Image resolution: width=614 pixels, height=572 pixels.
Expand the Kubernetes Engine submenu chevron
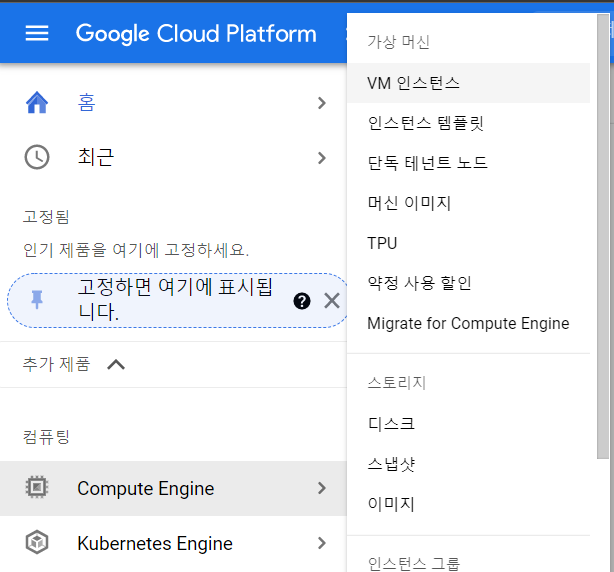[x=321, y=543]
